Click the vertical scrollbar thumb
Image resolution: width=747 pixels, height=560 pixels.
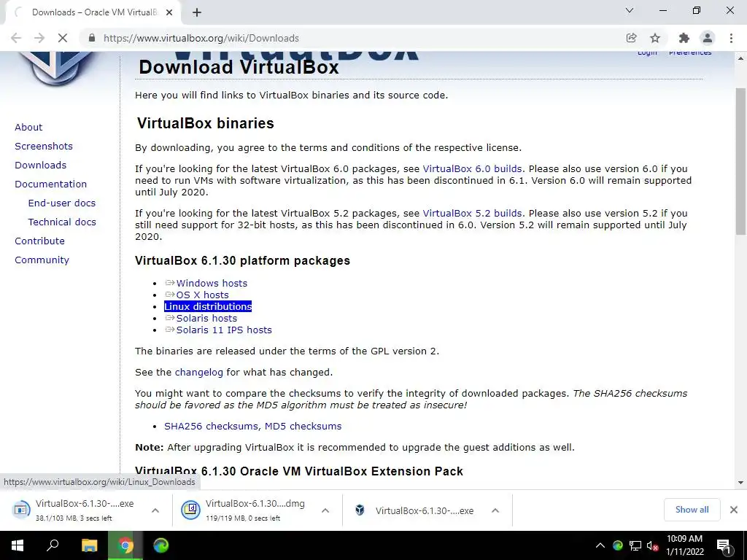point(740,161)
